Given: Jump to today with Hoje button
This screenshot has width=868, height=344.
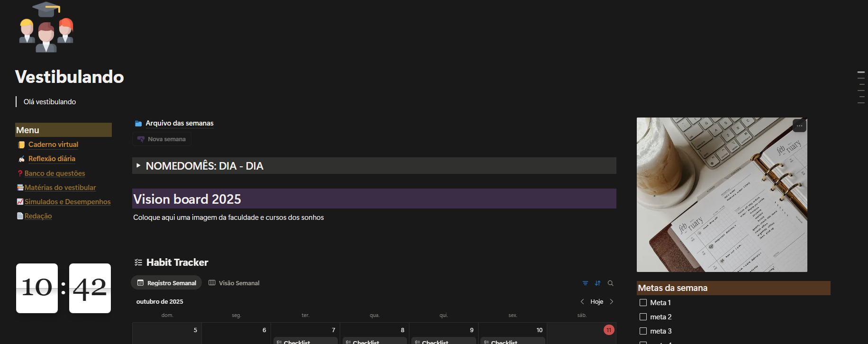Looking at the screenshot, I should [x=597, y=302].
